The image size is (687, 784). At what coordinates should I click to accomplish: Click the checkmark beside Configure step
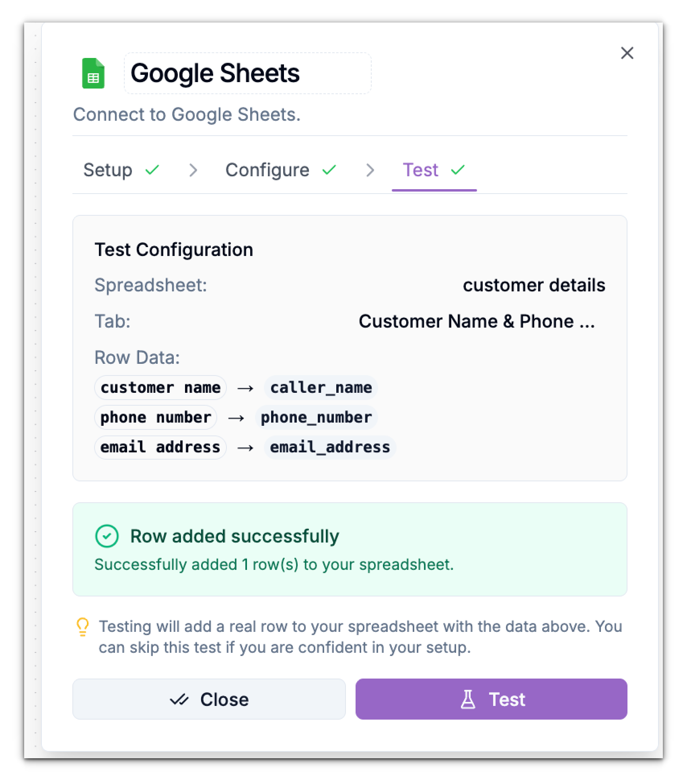click(330, 170)
